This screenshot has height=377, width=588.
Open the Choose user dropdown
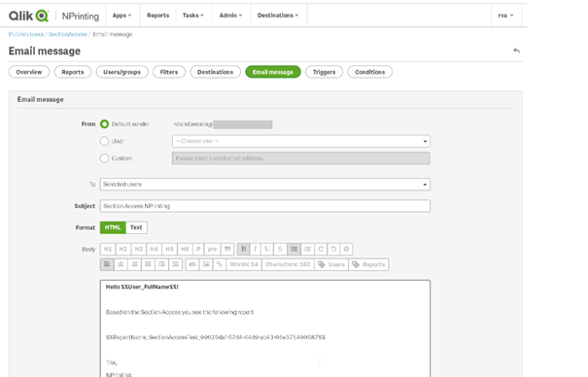click(301, 141)
